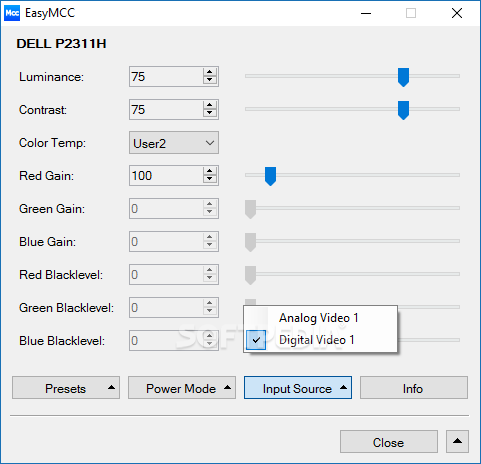Select Analog Video 1 input source
This screenshot has width=481, height=464.
pos(320,318)
